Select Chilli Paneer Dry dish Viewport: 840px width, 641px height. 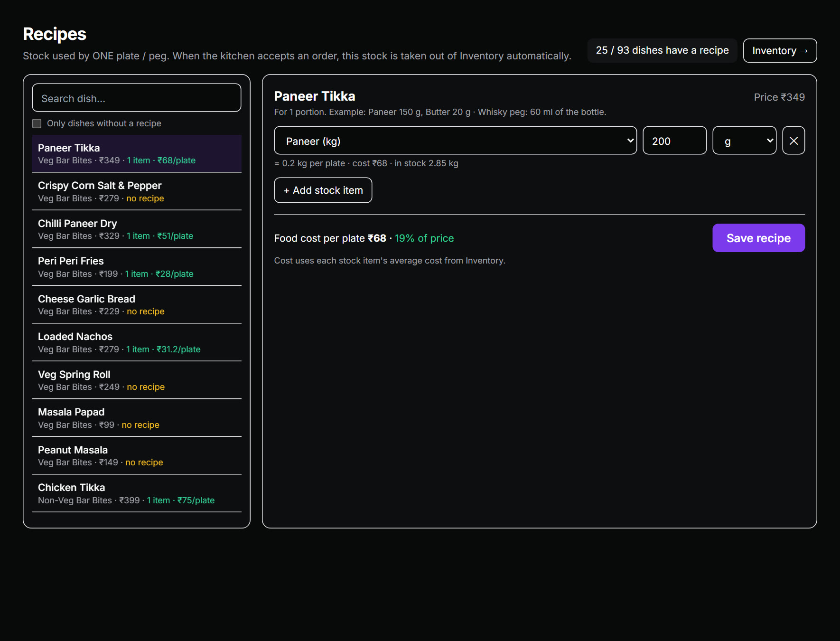[137, 229]
